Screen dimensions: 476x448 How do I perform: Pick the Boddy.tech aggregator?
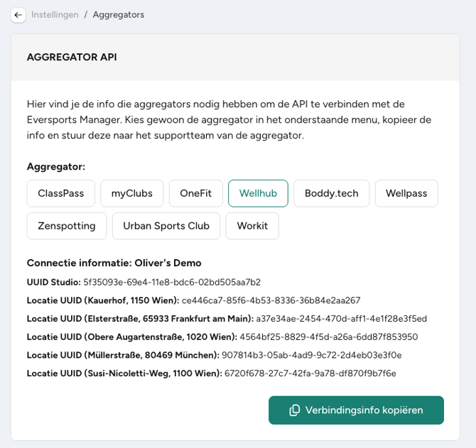pos(332,194)
